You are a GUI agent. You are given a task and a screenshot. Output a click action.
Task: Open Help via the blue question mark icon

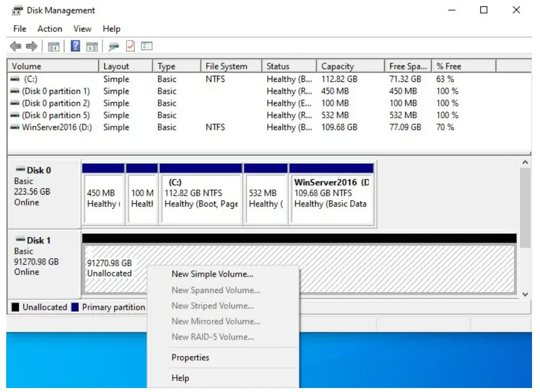(75, 46)
